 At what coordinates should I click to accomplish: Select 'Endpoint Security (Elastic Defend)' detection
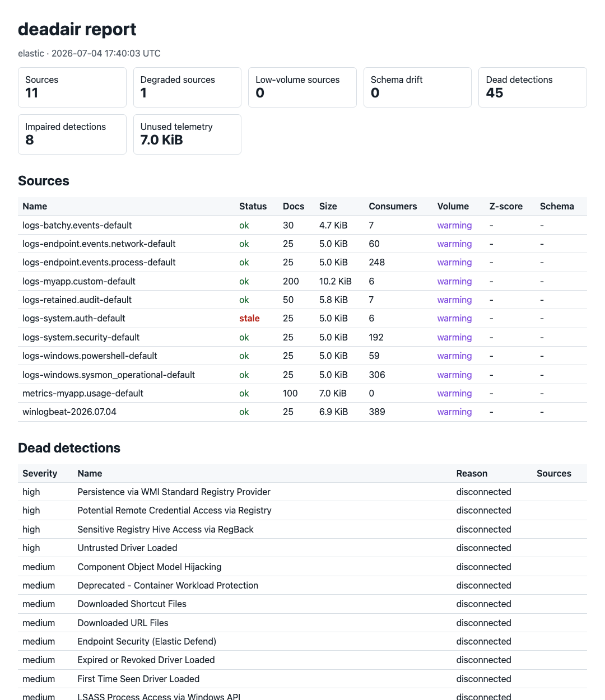pyautogui.click(x=147, y=641)
